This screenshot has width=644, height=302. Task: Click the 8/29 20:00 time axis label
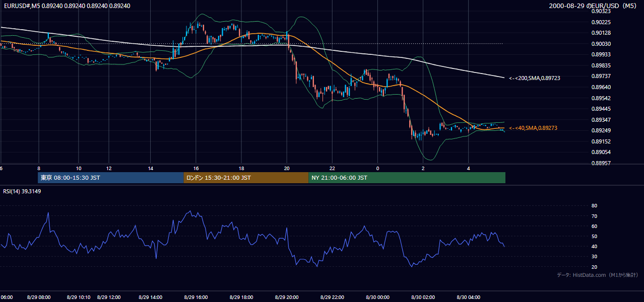pos(287,297)
